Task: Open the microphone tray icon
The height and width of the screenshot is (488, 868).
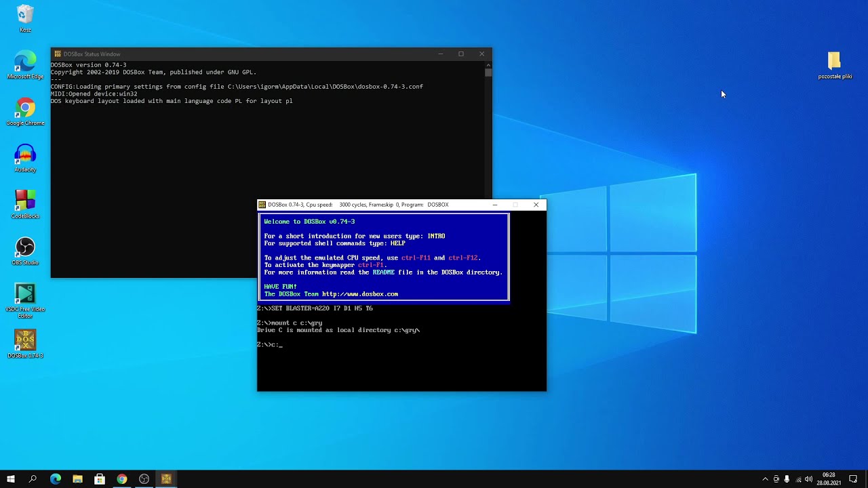Action: coord(787,479)
